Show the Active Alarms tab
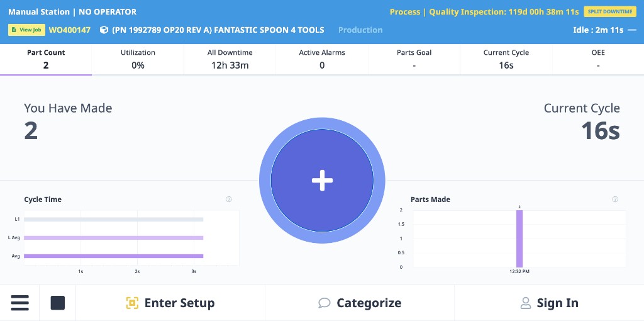 click(322, 59)
